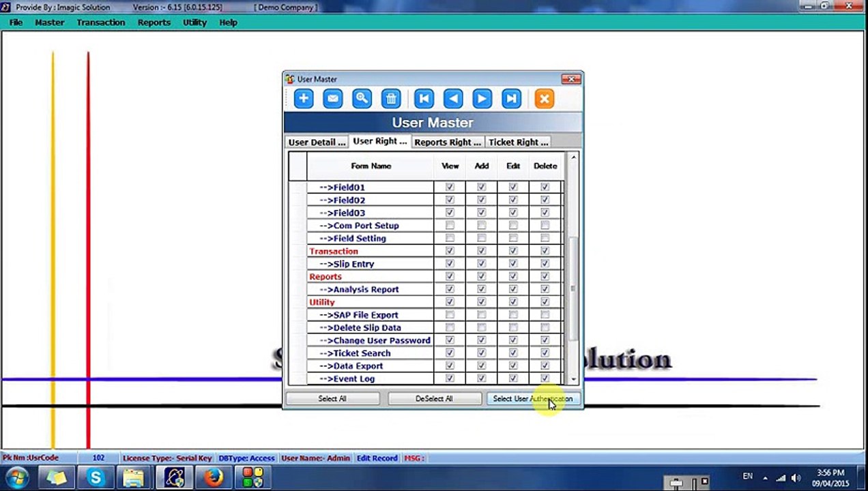The width and height of the screenshot is (868, 491).
Task: Click the taskbar clock showing 3:56 PM
Action: point(830,477)
